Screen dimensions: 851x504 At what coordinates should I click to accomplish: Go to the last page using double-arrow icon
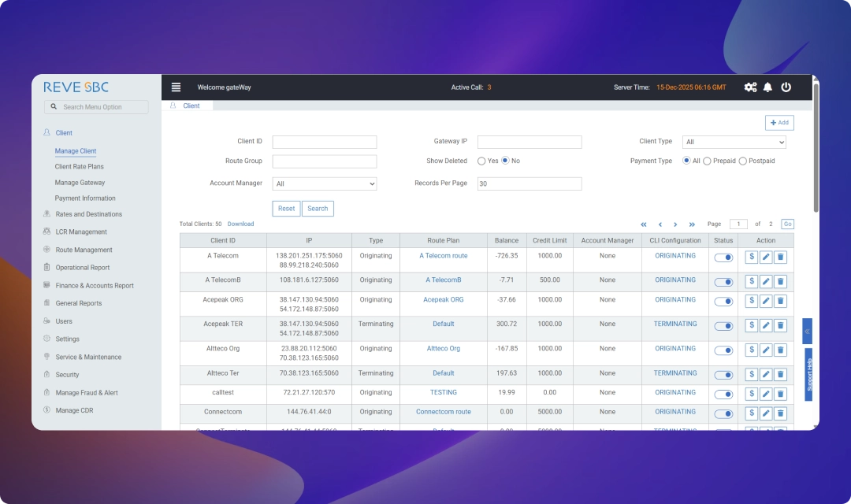coord(692,224)
